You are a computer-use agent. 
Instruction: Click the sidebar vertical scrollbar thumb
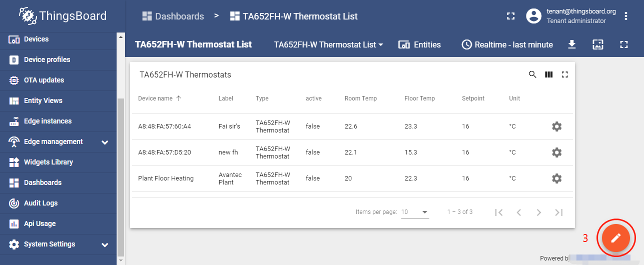tap(120, 176)
